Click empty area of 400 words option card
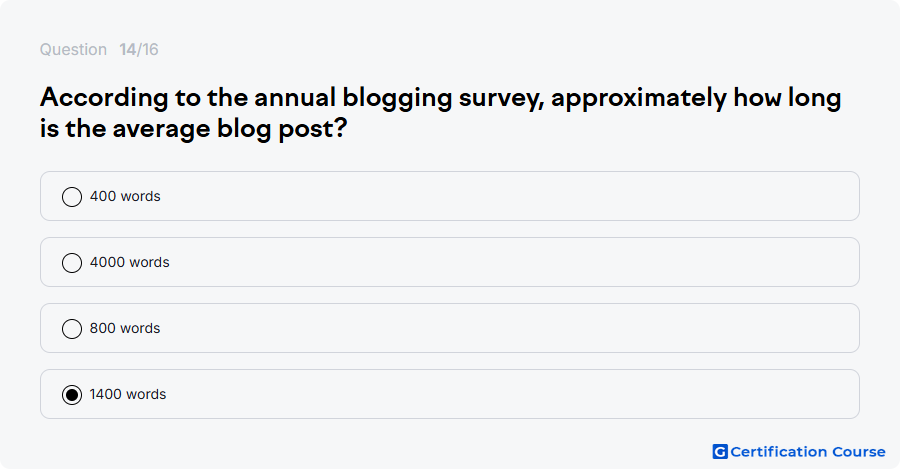 point(505,196)
